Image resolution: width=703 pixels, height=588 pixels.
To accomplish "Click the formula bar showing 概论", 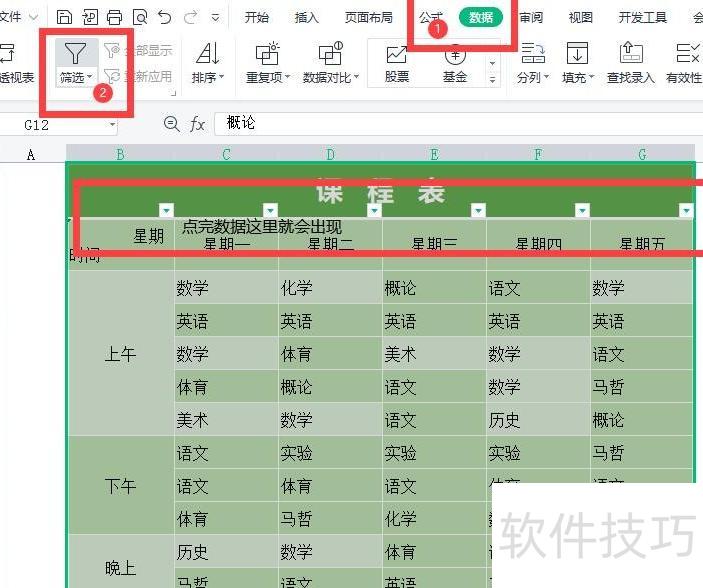I will pyautogui.click(x=459, y=123).
